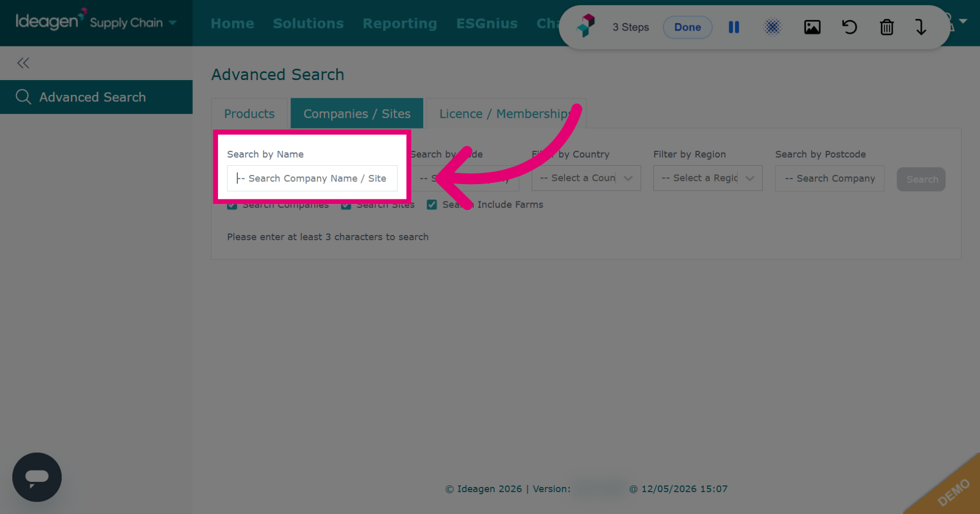The height and width of the screenshot is (514, 980).
Task: Switch to the Licence / Membership tab
Action: pyautogui.click(x=506, y=113)
